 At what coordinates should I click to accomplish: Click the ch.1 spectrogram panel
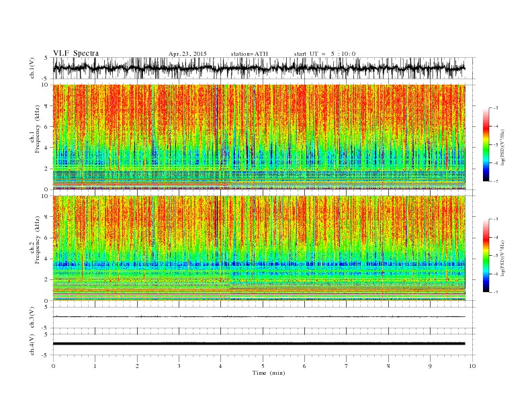pos(259,137)
